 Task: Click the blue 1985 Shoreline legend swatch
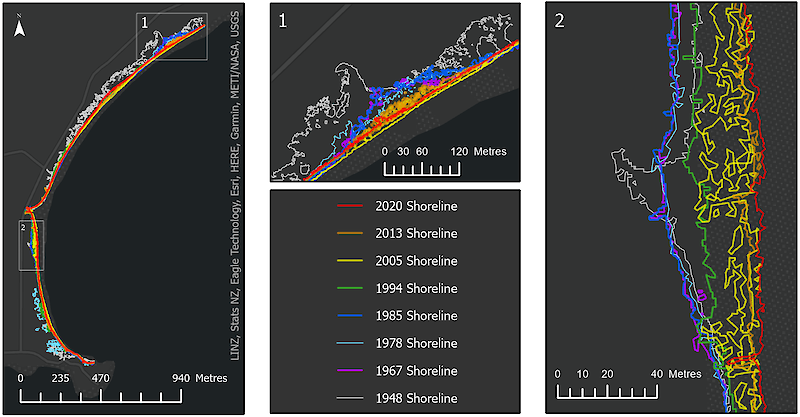[350, 315]
